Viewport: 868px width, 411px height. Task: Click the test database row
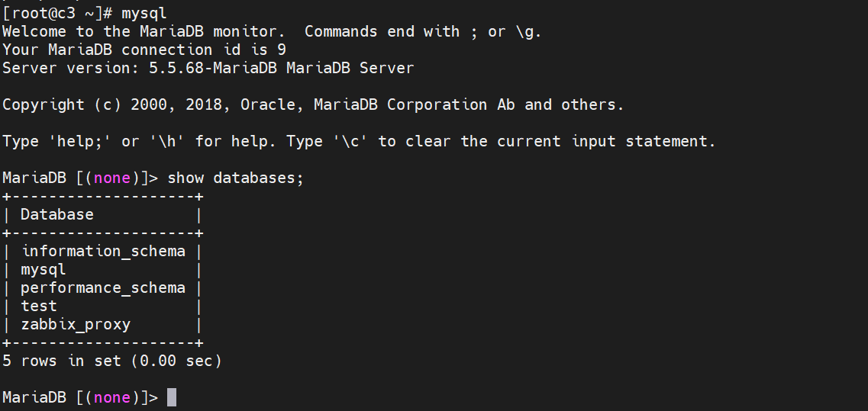pos(39,306)
